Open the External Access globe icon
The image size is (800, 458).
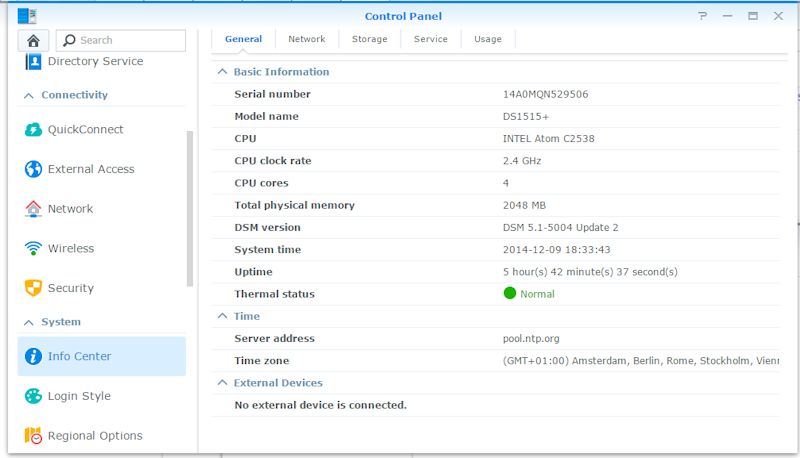(33, 169)
